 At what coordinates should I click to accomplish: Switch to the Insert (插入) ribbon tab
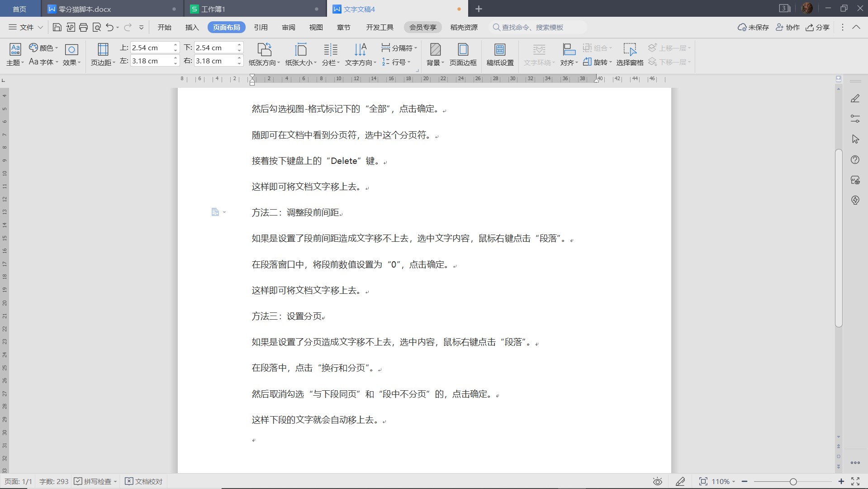coord(192,27)
